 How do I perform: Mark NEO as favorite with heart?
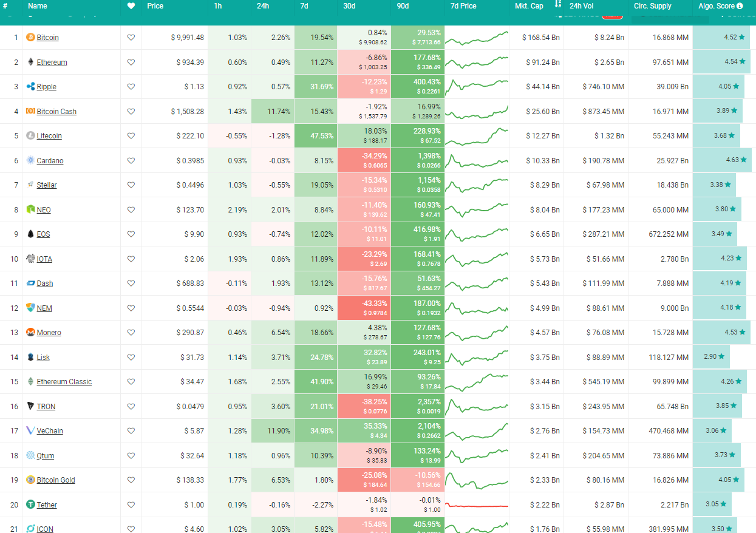[131, 209]
